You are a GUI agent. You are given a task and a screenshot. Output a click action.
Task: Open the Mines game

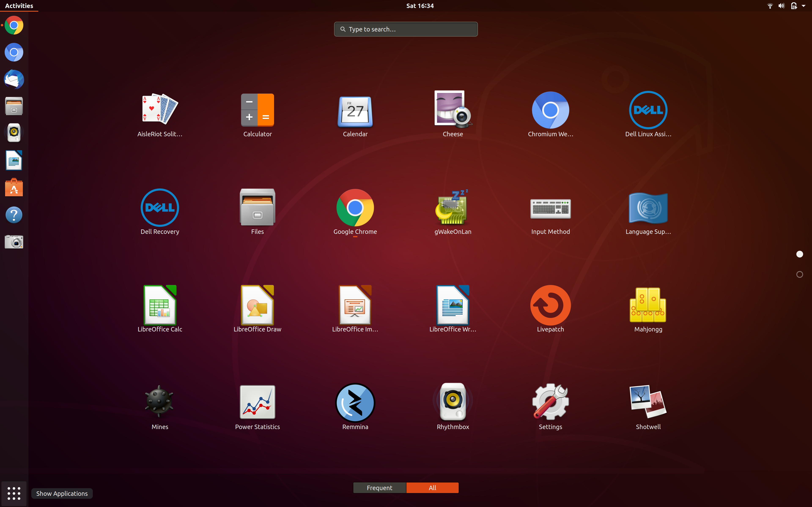[160, 402]
